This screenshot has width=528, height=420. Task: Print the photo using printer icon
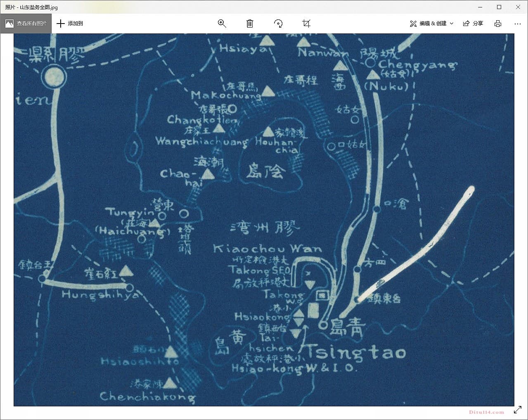(498, 24)
